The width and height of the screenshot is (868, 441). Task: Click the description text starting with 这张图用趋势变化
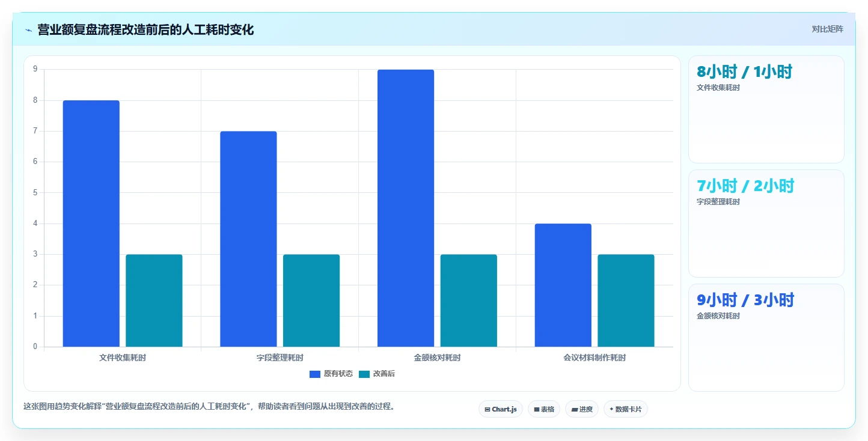point(210,406)
